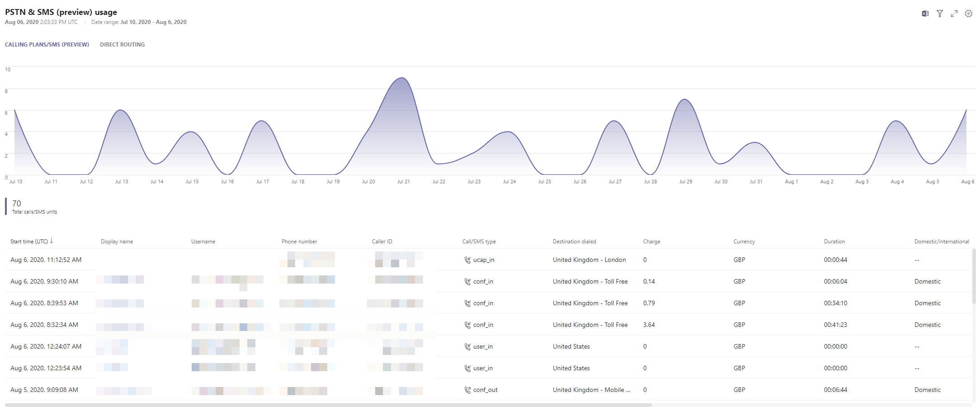
Task: Switch to the Direct Routing tab
Action: click(122, 45)
